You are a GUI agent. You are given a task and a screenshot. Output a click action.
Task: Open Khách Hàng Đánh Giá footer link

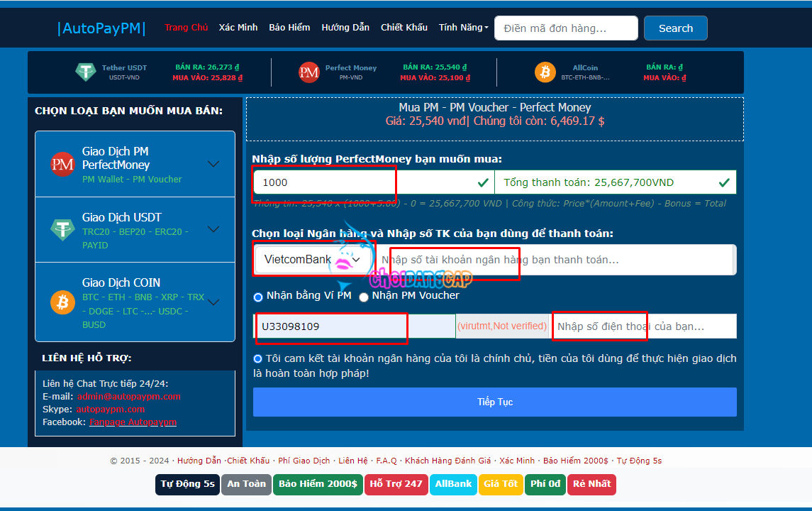click(448, 461)
